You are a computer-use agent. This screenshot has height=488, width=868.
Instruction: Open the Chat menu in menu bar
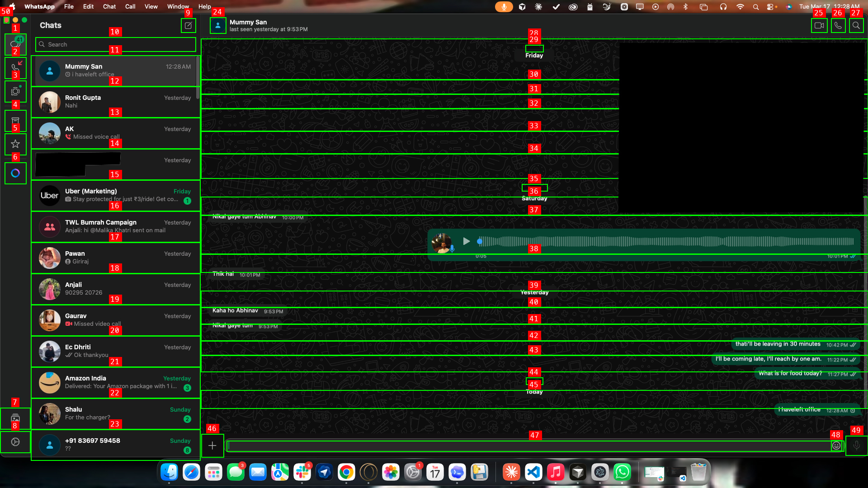pyautogui.click(x=109, y=6)
